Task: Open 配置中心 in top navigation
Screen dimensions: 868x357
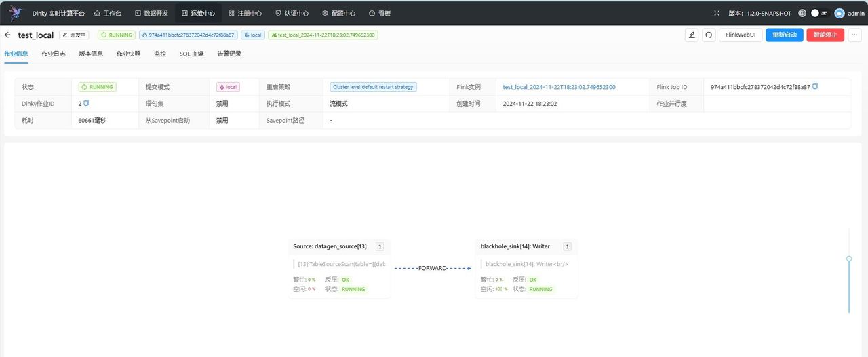Action: click(338, 13)
